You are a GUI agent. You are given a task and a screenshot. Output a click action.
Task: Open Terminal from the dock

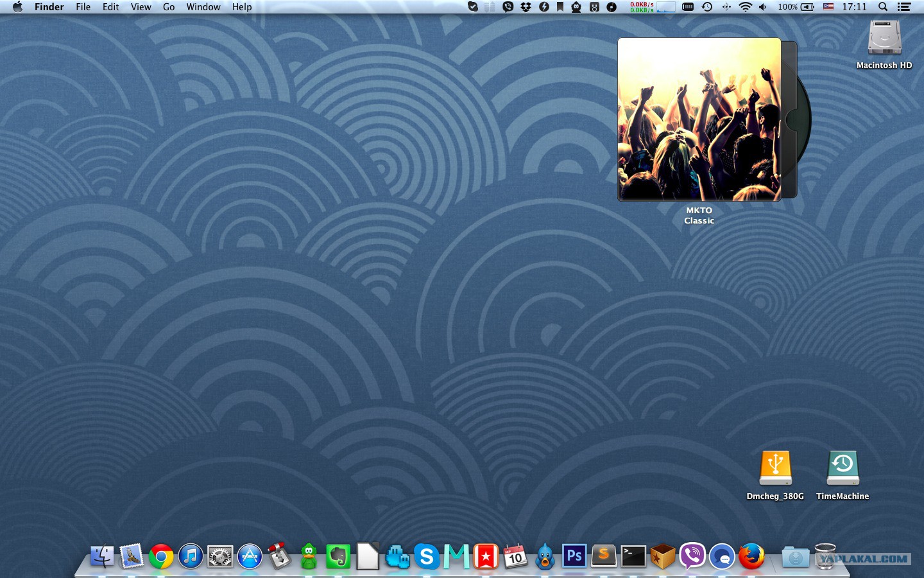633,556
